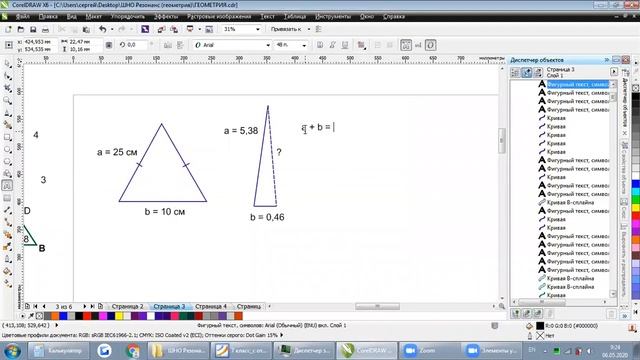Switch to the Страница 2 tab
Viewport: 640px width, 360px height.
click(127, 306)
